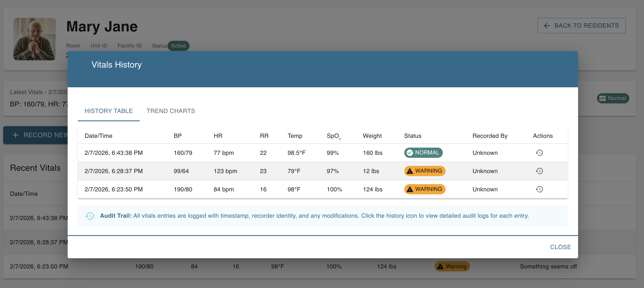This screenshot has height=288, width=644.
Task: Click the Vitals History dialog title
Action: (117, 65)
